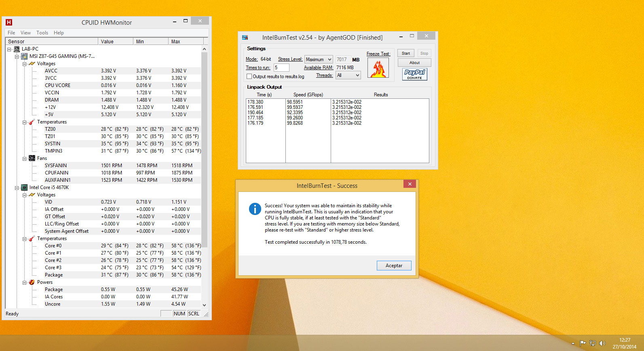The width and height of the screenshot is (644, 351).
Task: Enable Output results to results.log checkbox
Action: click(249, 76)
